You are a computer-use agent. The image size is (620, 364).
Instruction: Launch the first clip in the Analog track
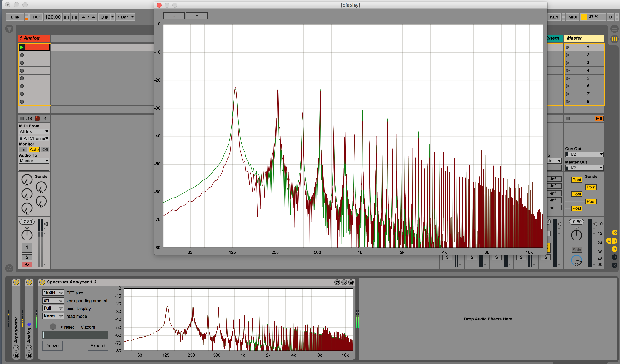point(22,47)
